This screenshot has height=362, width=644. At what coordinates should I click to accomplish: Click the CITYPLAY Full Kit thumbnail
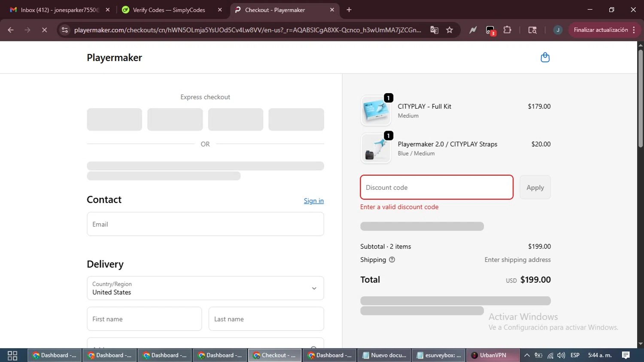(x=376, y=111)
